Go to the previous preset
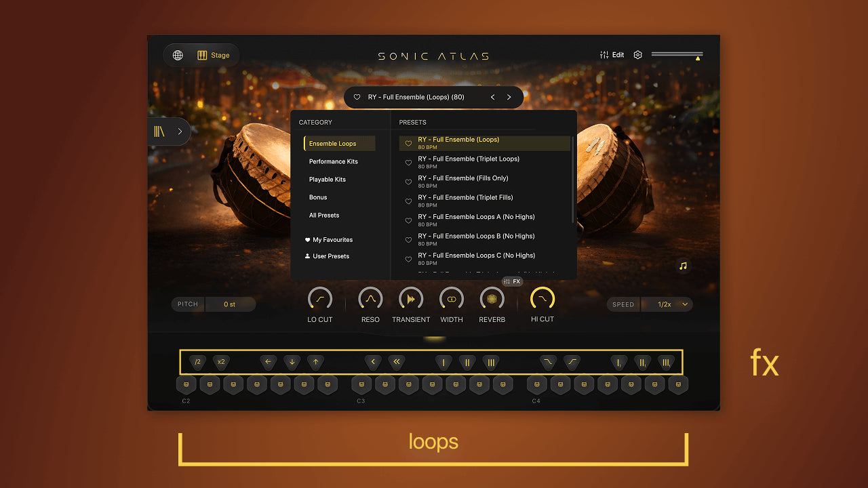 (493, 97)
